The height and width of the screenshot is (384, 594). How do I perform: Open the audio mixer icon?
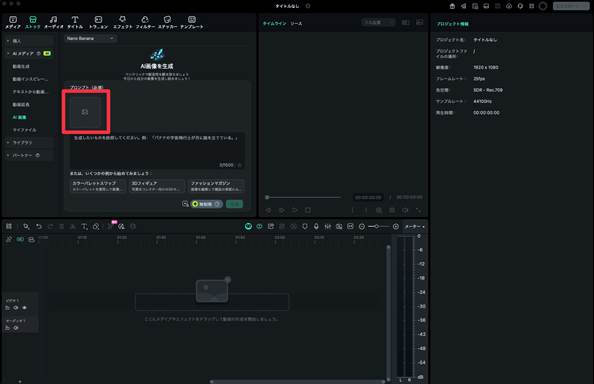[328, 226]
